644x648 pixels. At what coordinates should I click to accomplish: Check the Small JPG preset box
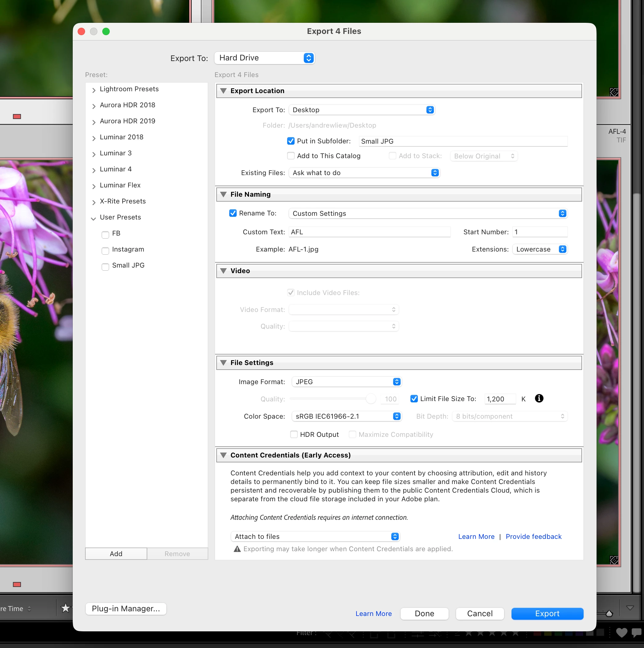(105, 267)
